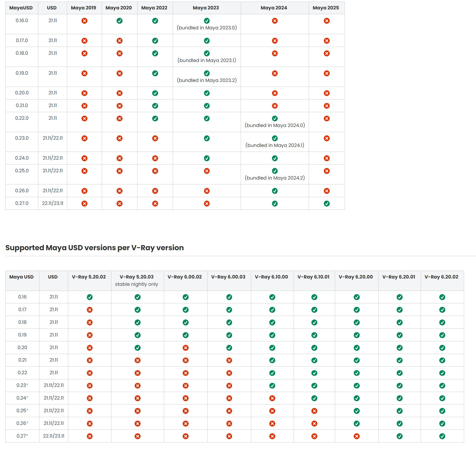Screen dimensions: 476x450
Task: Click the 'stable nightly only' note
Action: pos(137,284)
